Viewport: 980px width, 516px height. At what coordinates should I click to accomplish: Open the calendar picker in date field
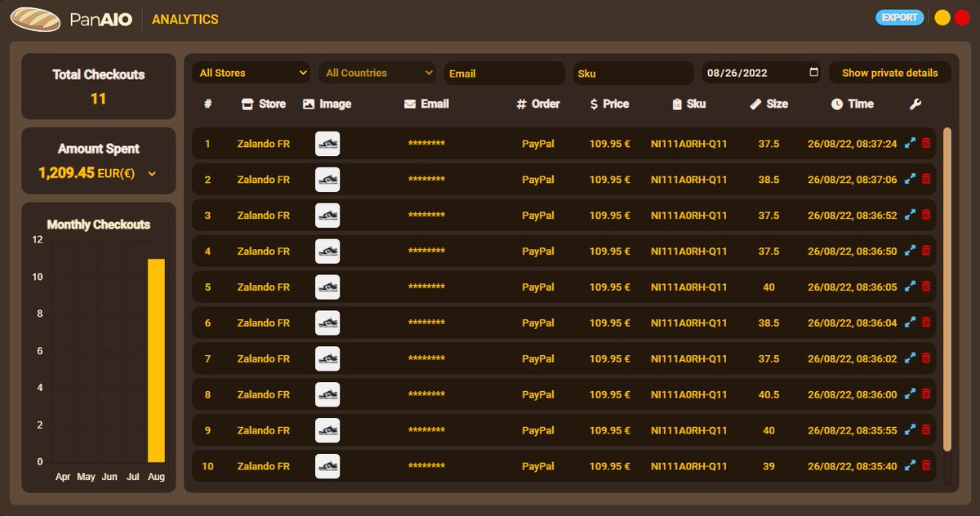click(813, 73)
